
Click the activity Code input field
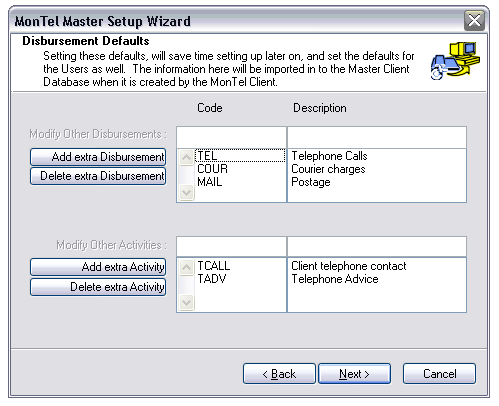pos(231,247)
